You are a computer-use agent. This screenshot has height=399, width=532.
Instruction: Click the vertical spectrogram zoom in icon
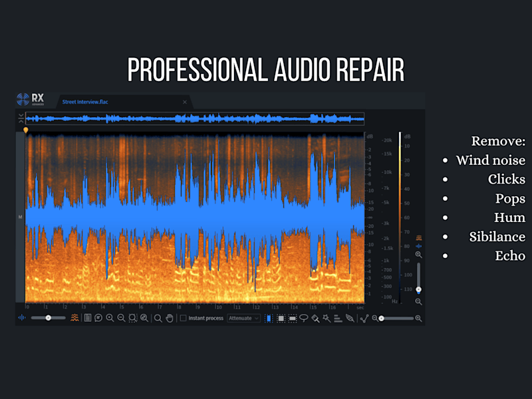tap(418, 255)
